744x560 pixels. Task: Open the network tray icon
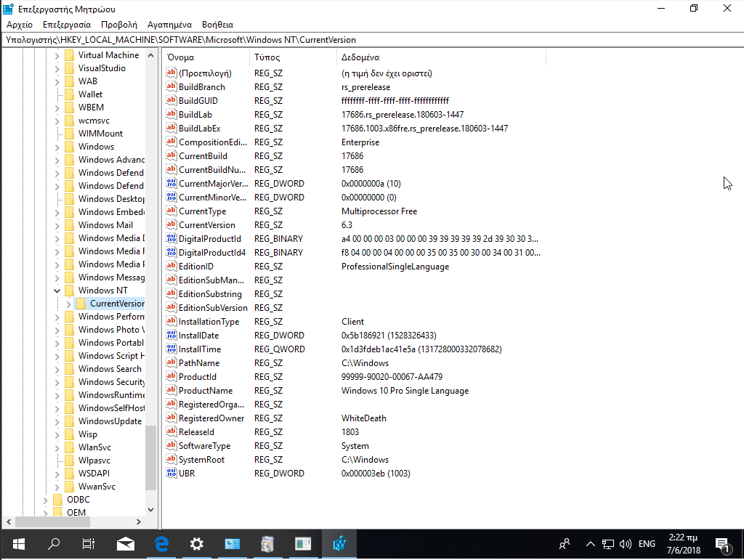click(x=608, y=544)
